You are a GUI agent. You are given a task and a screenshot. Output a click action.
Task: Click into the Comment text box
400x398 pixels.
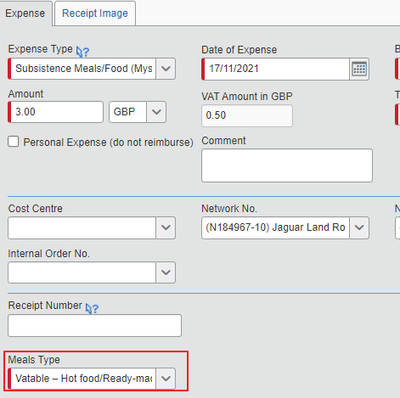tap(287, 165)
